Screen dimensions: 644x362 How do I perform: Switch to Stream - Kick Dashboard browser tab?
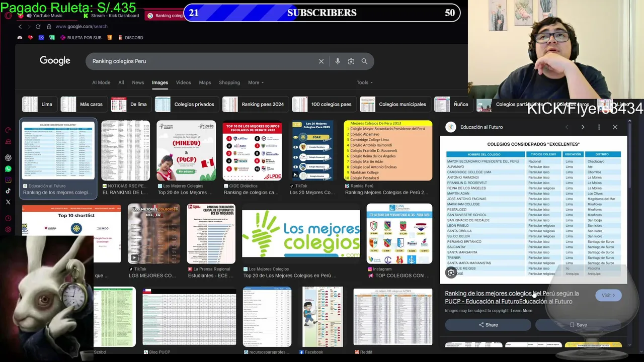[x=111, y=16]
